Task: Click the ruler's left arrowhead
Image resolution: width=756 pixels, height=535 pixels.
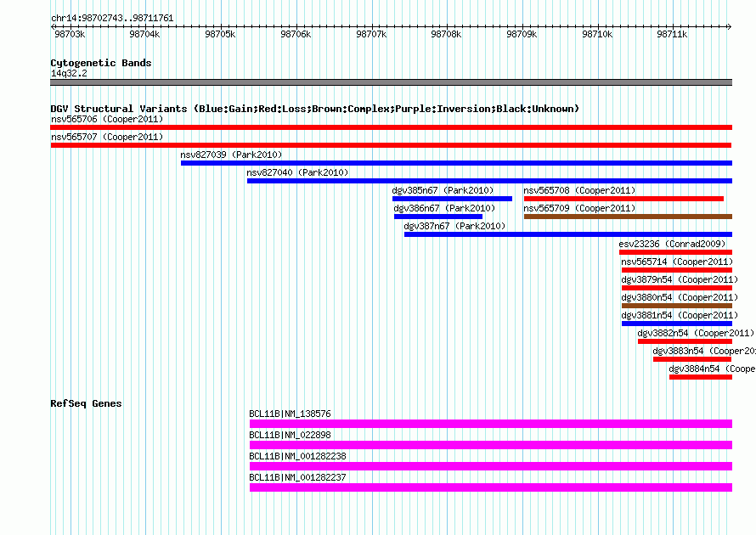Action: (x=53, y=26)
